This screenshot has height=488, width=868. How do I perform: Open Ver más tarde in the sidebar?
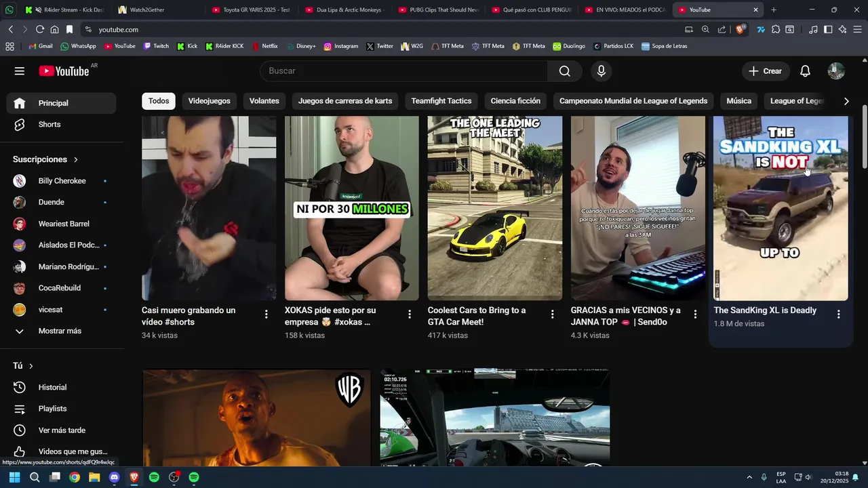coord(61,430)
